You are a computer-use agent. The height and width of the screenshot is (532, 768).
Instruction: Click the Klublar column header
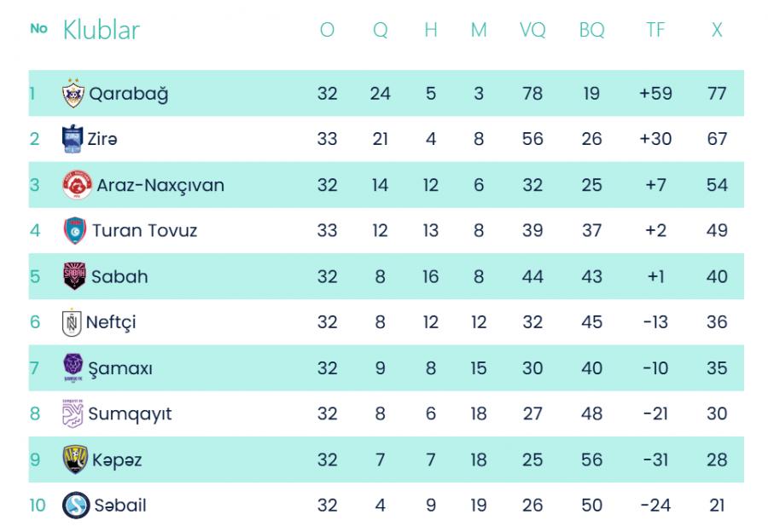coord(102,30)
